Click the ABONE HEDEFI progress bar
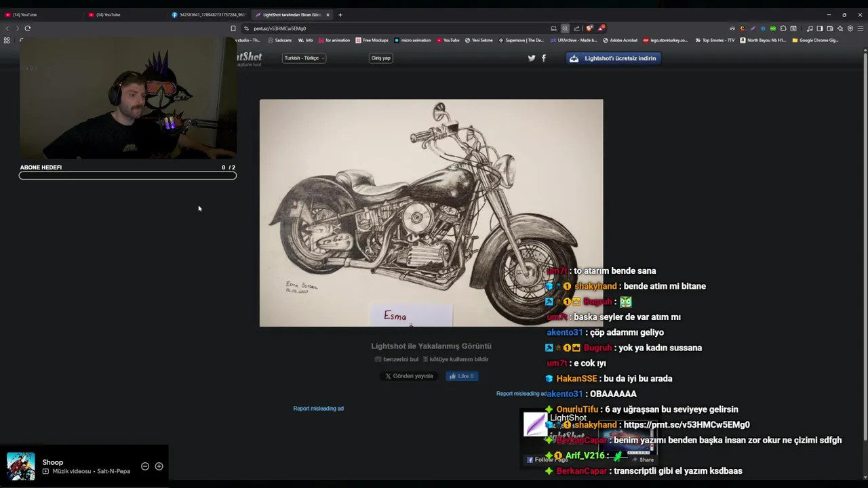The width and height of the screenshot is (868, 488). [127, 176]
